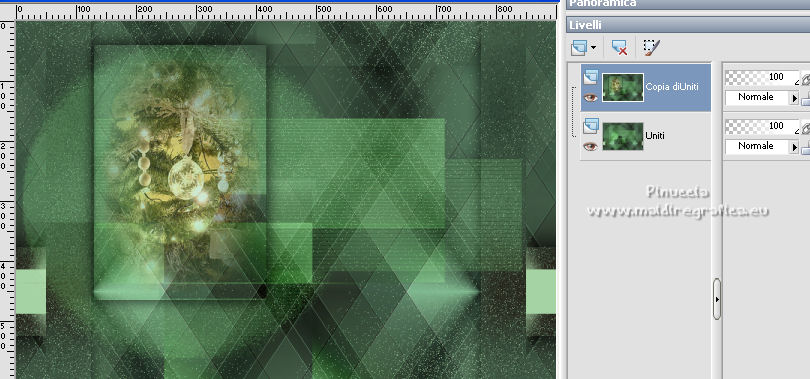810x379 pixels.
Task: Hide the Copia diUniti layer
Action: [590, 97]
